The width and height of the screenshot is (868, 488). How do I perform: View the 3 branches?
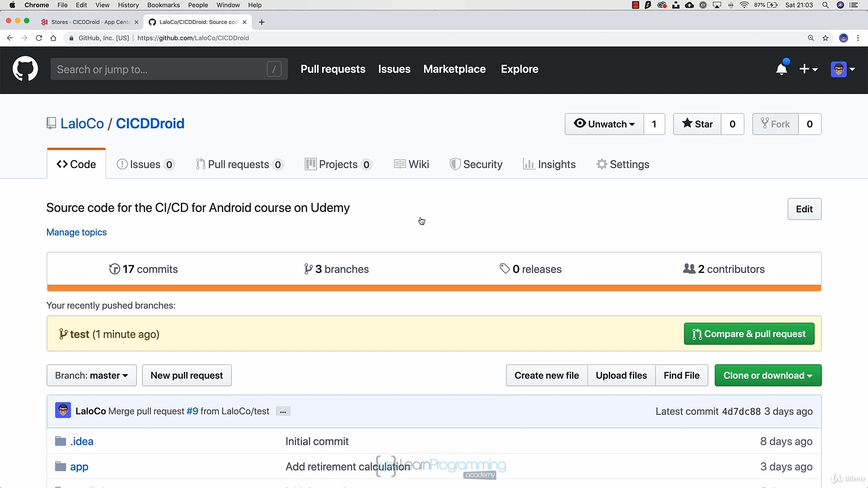click(336, 269)
